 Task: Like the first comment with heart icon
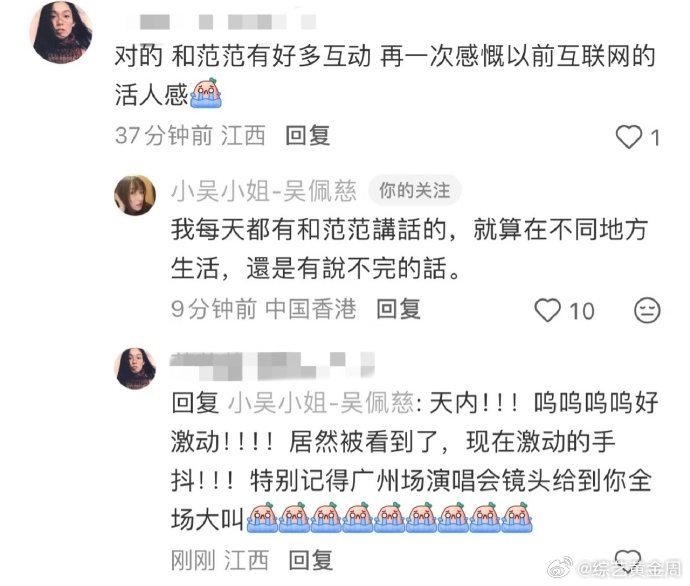(628, 136)
